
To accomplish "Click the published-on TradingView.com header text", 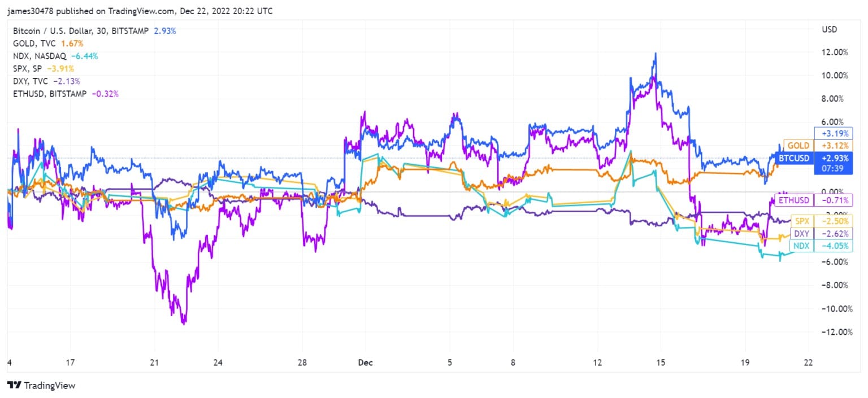I will (139, 10).
